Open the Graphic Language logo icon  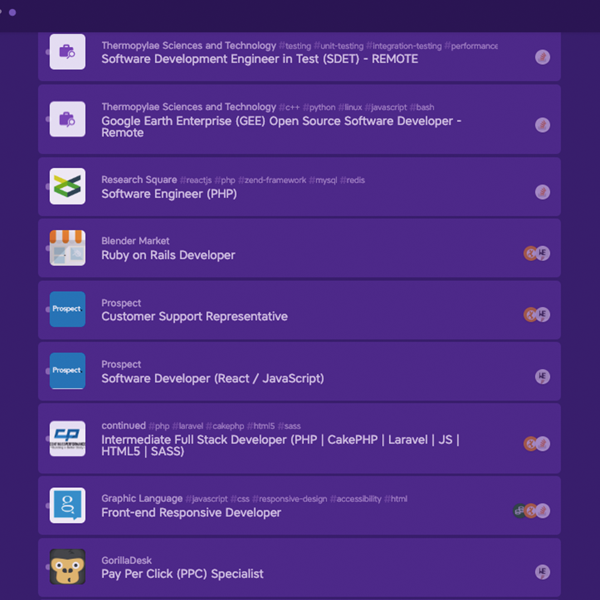pyautogui.click(x=67, y=505)
